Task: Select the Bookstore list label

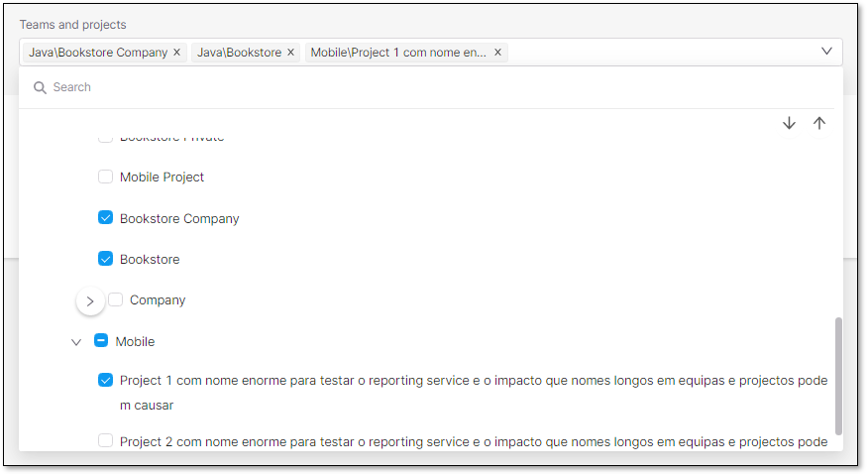Action: coord(150,260)
